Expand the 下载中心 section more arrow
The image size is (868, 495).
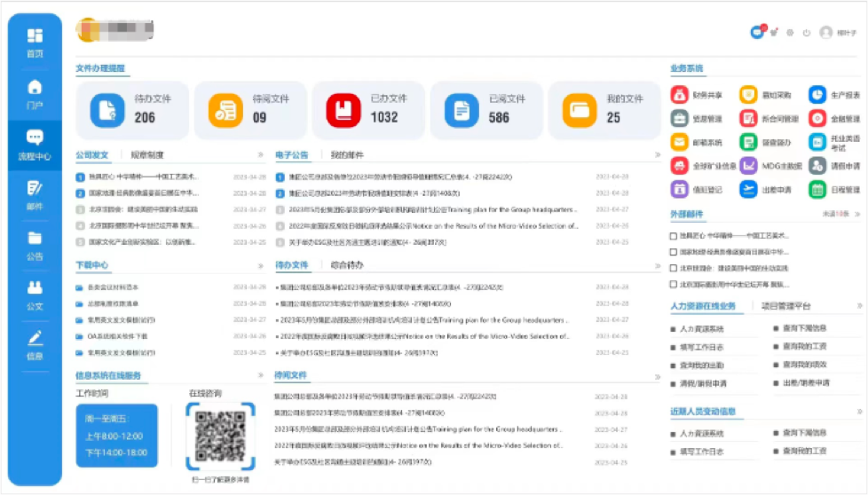261,265
